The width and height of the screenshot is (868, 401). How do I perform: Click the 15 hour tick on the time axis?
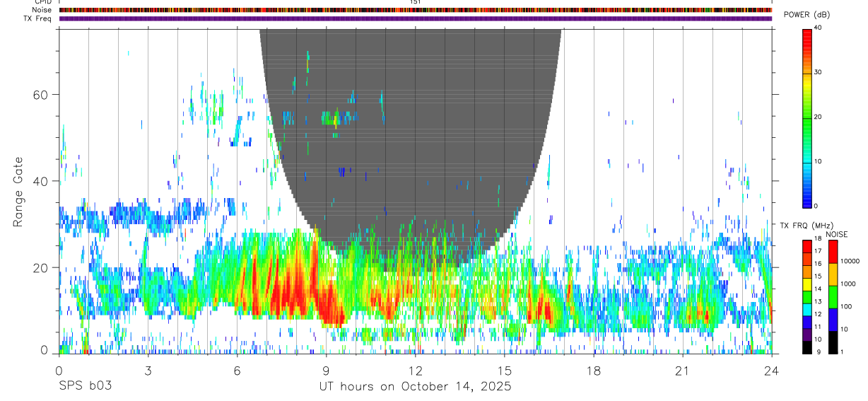pos(505,370)
